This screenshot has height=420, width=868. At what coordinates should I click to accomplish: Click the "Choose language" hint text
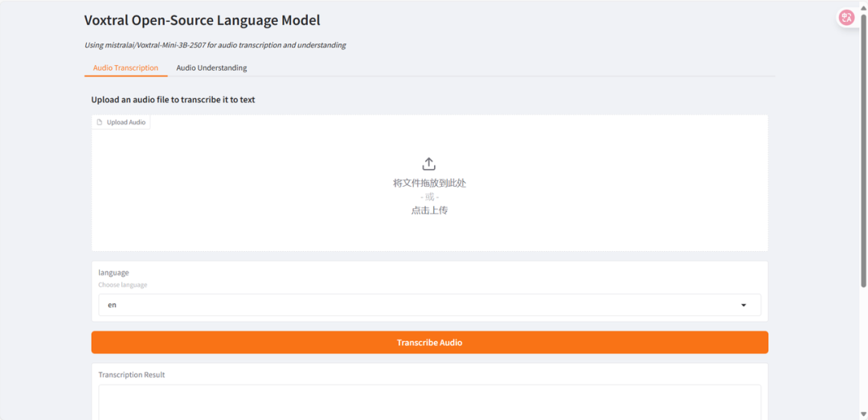click(122, 285)
